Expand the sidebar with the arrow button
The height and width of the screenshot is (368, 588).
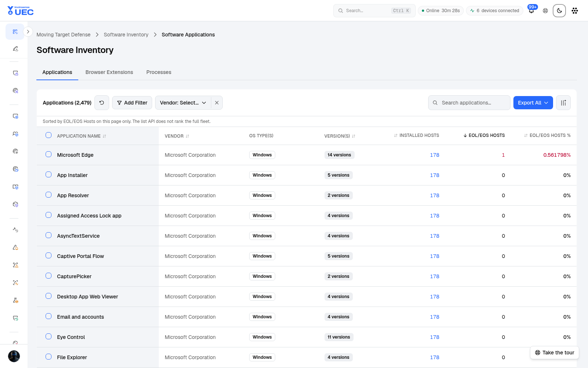click(x=28, y=32)
